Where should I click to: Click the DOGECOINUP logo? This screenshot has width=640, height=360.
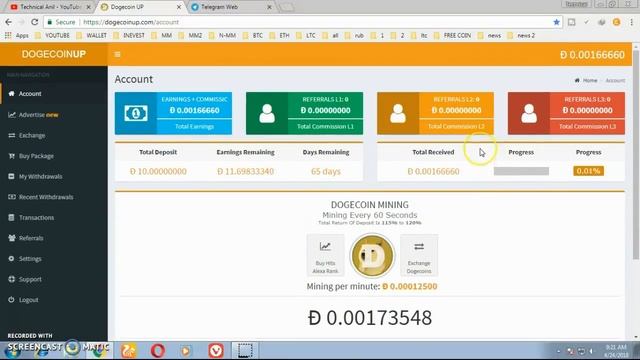click(x=53, y=54)
